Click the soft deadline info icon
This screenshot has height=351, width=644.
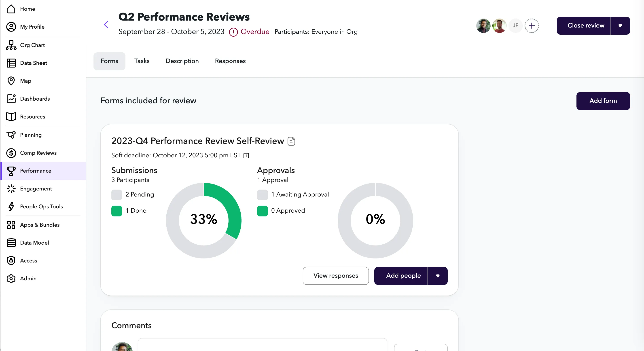pyautogui.click(x=246, y=156)
